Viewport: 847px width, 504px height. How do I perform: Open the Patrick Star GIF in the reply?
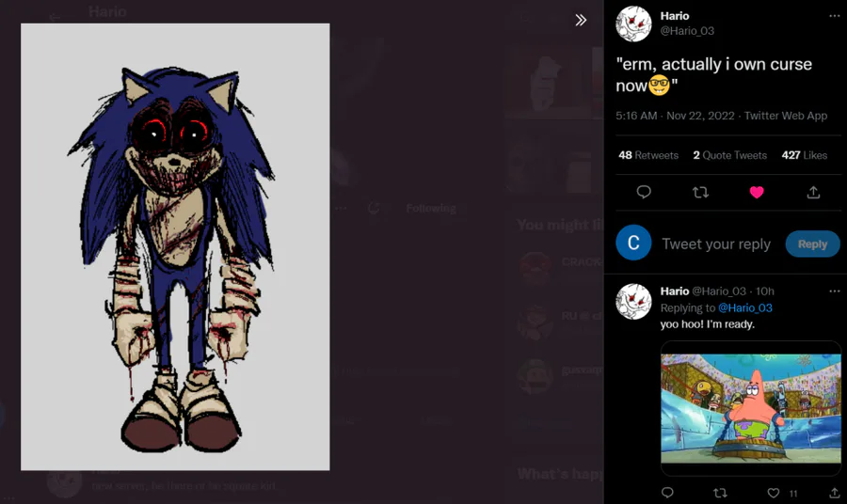point(751,408)
